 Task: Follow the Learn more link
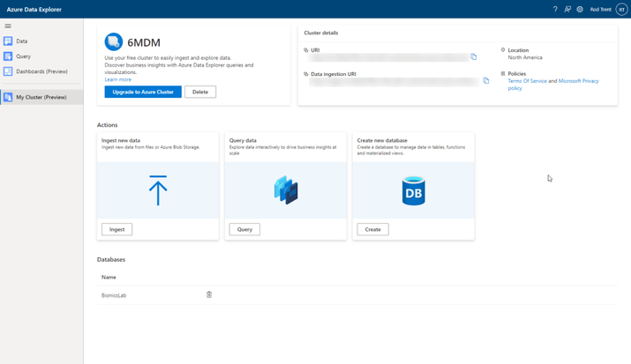[118, 79]
